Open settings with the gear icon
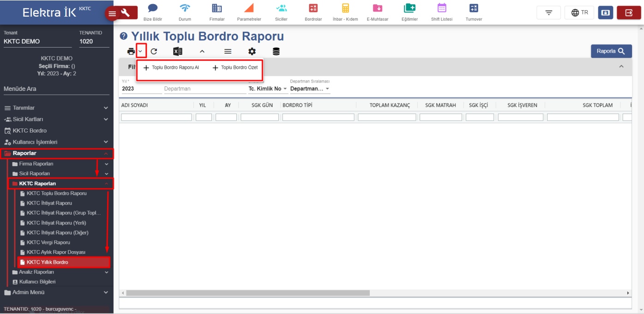The image size is (644, 314). pos(252,52)
